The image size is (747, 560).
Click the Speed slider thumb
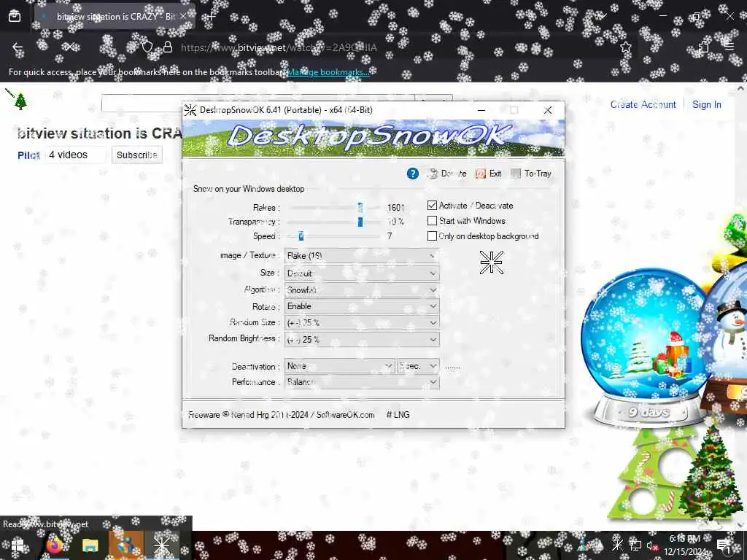click(x=301, y=236)
